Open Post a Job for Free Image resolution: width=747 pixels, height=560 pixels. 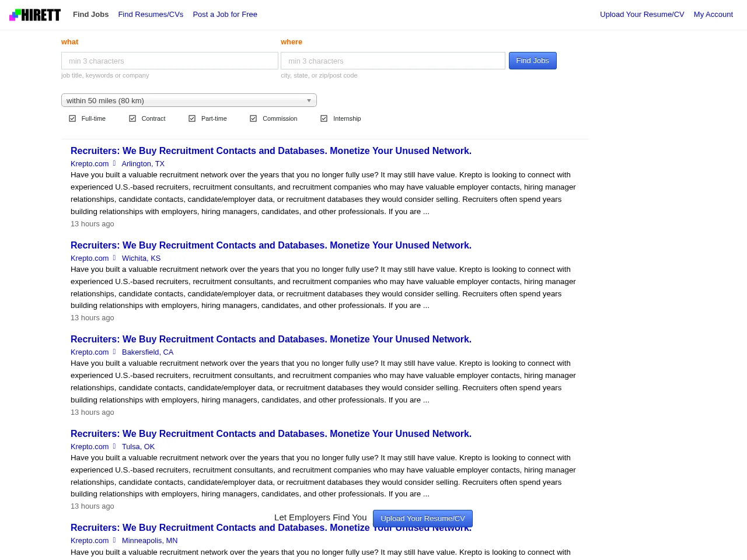[225, 15]
